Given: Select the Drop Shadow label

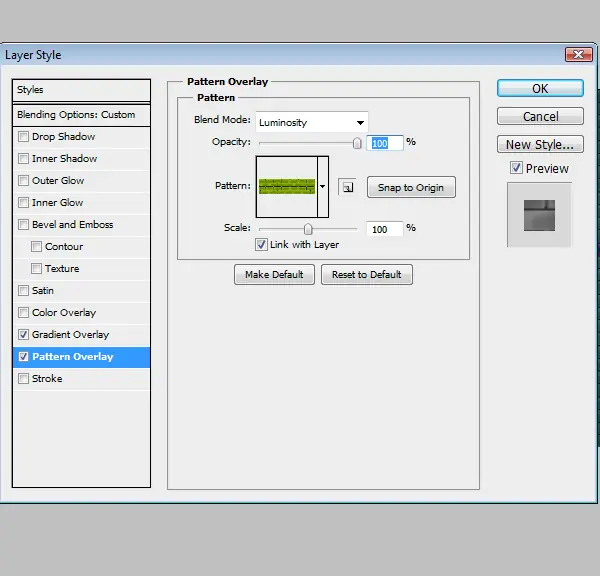Looking at the screenshot, I should [x=64, y=137].
